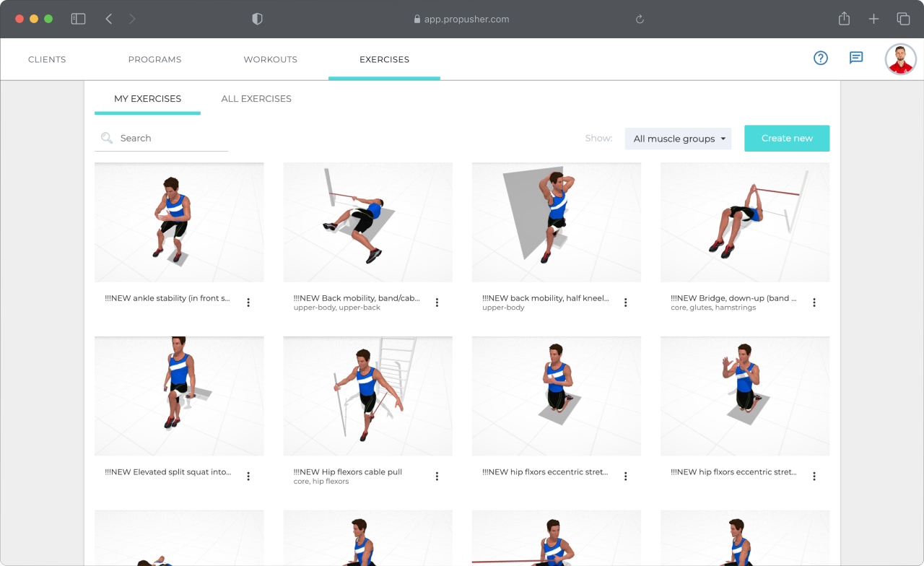Open the PROGRAMS navigation tab
The image size is (924, 566).
[154, 59]
